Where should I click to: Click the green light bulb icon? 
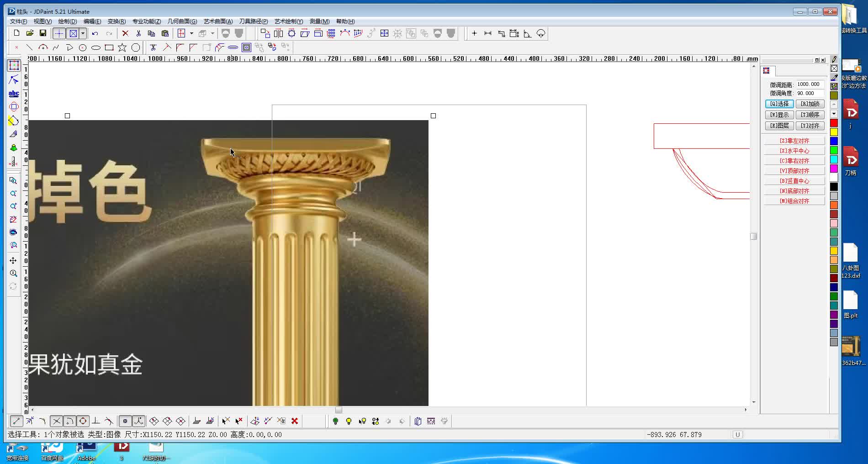click(336, 421)
